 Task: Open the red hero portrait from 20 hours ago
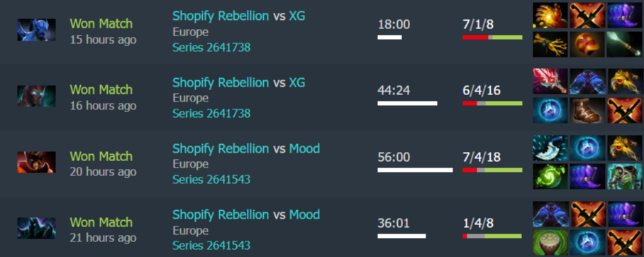[x=36, y=162]
